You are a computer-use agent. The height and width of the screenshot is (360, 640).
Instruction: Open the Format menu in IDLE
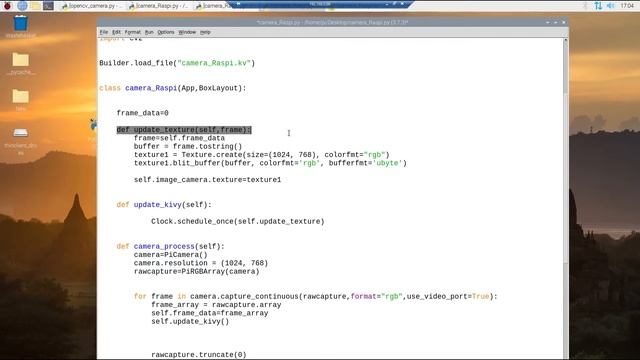(132, 32)
